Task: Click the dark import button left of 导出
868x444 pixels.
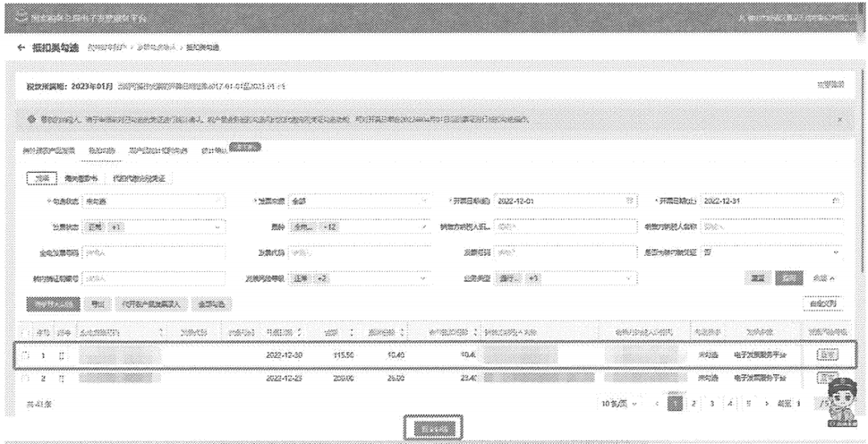Action: pyautogui.click(x=53, y=304)
